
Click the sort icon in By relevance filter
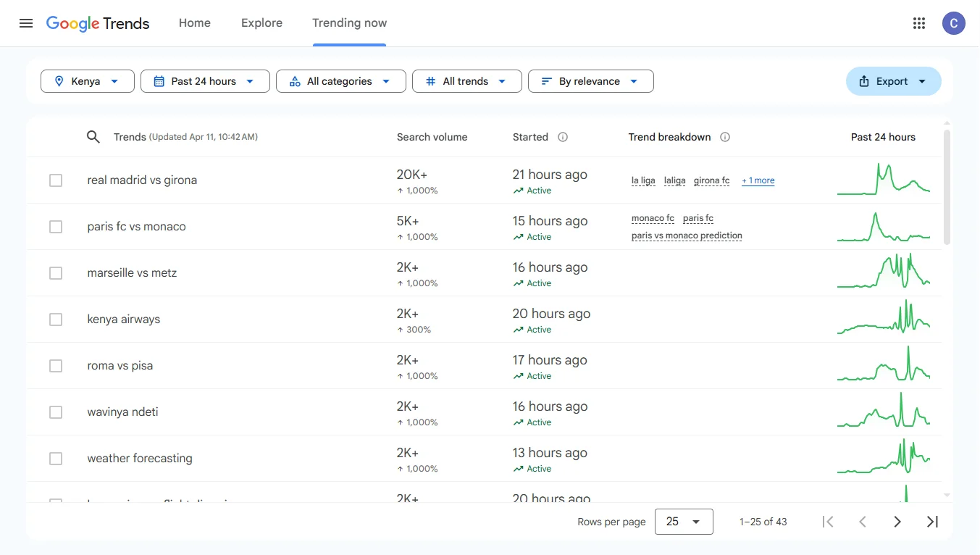coord(547,81)
